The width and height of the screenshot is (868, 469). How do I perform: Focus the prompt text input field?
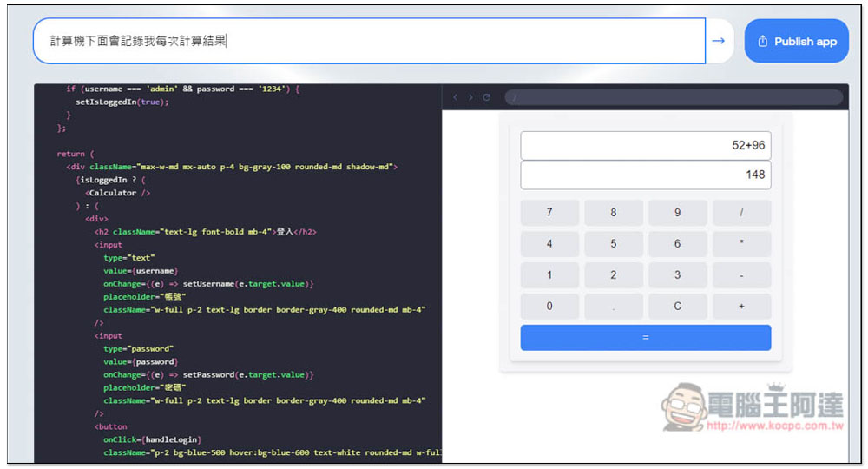[369, 41]
